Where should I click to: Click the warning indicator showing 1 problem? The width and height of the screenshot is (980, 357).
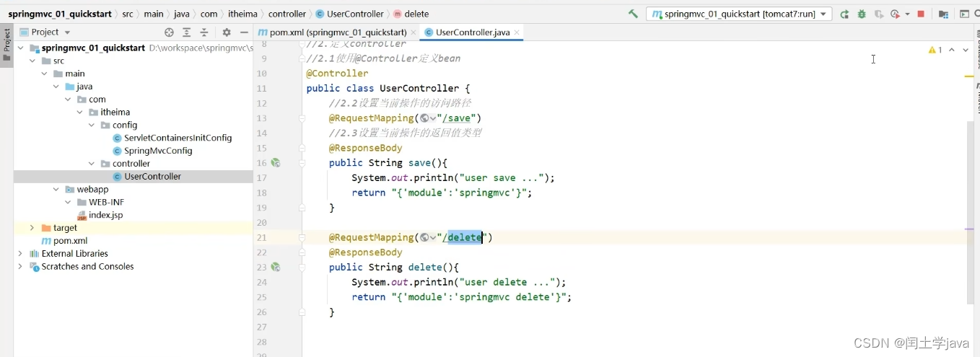tap(935, 50)
